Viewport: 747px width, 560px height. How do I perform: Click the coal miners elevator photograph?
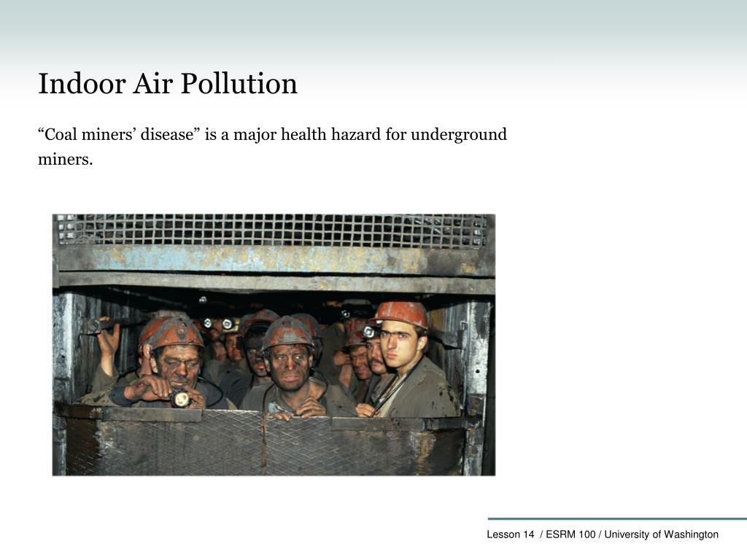(274, 345)
